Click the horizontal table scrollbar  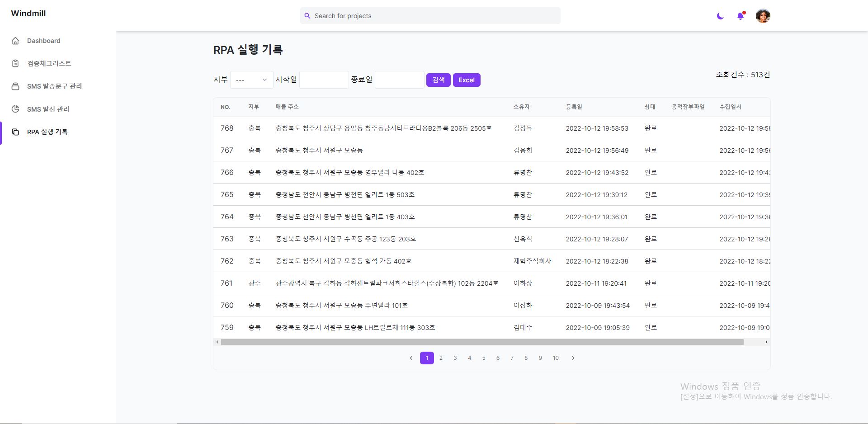pos(482,342)
